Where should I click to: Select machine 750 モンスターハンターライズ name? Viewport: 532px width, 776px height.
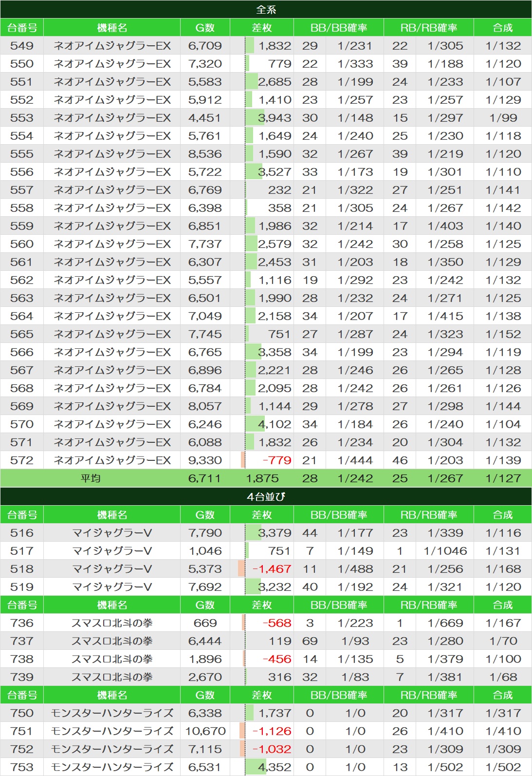tap(112, 713)
